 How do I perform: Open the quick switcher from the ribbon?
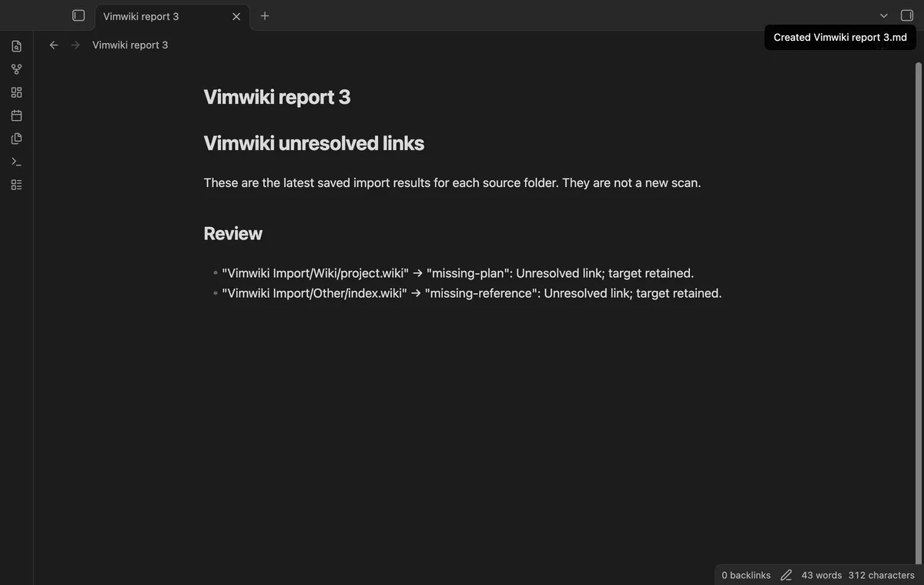tap(17, 46)
